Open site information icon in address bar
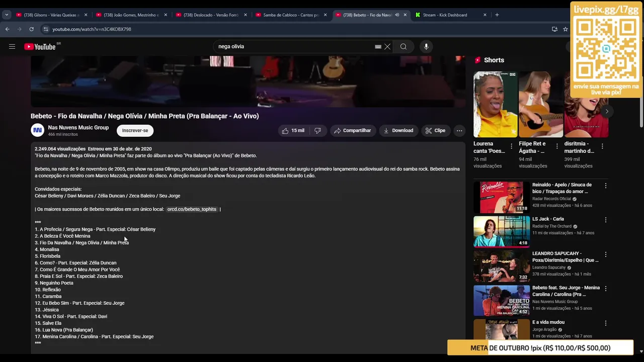 tap(46, 29)
